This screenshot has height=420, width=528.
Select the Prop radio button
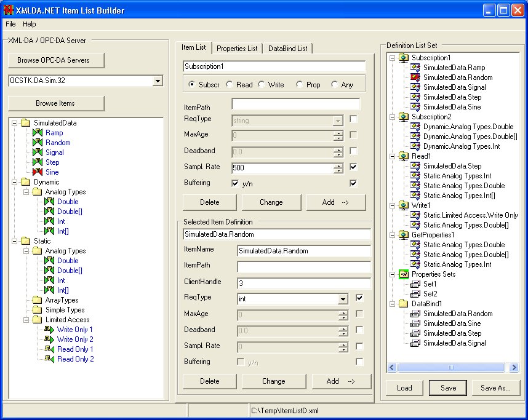click(299, 84)
